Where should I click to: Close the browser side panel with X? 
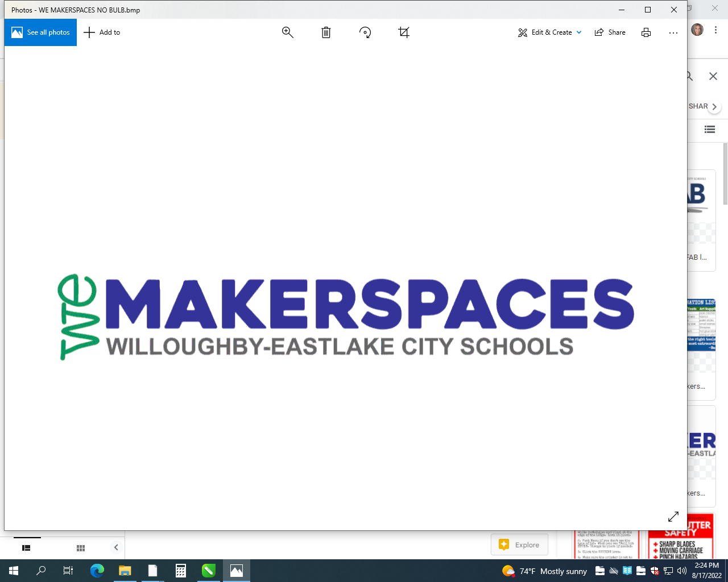pos(713,76)
